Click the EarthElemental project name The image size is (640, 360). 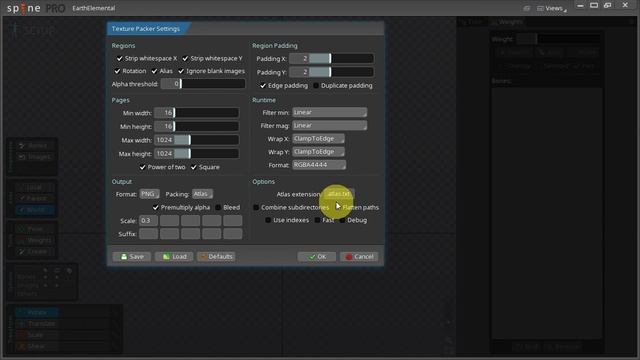click(x=93, y=8)
